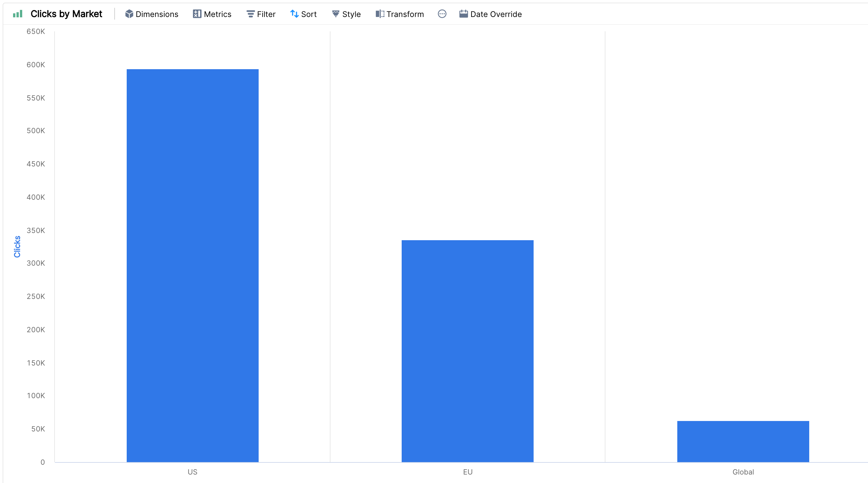Open the Sort menu
Viewport: 868px width, 483px height.
coord(303,14)
